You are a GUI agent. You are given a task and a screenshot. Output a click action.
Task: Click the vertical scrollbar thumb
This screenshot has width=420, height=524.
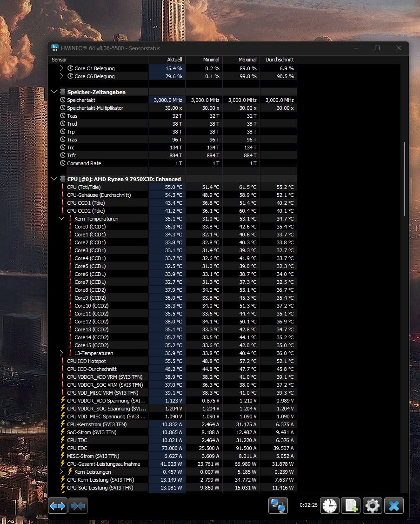pos(405,178)
